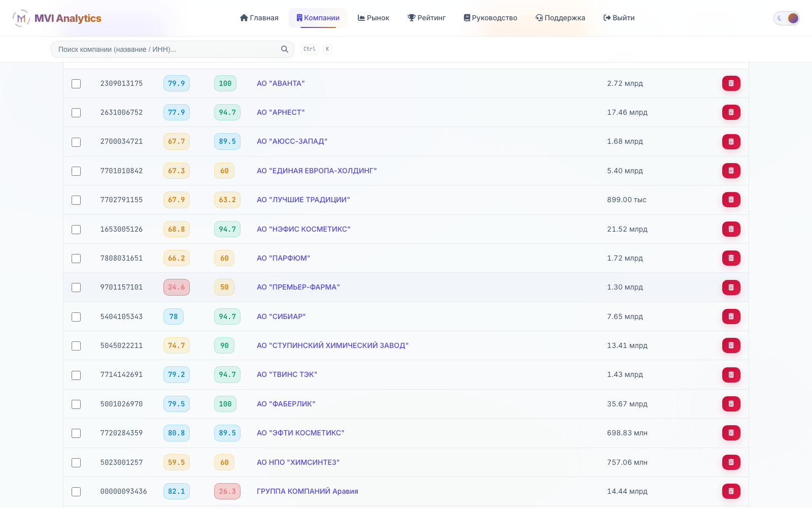Viewport: 812px width, 508px height.
Task: Remove АО "АЮСС-ЗАПАД" using trash button
Action: [731, 142]
